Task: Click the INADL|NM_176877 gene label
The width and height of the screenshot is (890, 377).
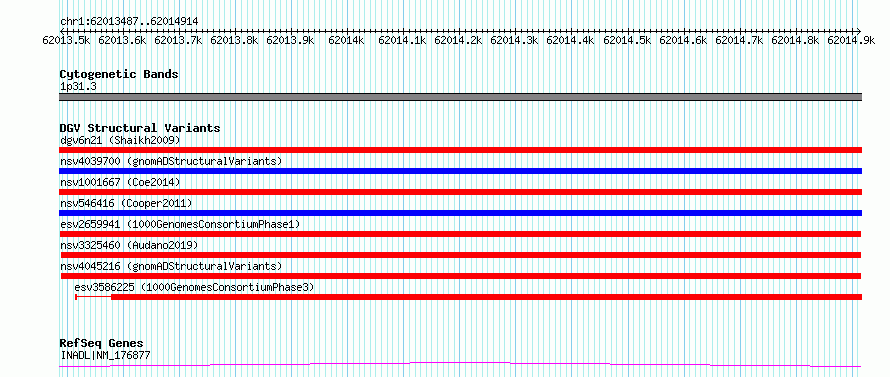Action: tap(105, 355)
